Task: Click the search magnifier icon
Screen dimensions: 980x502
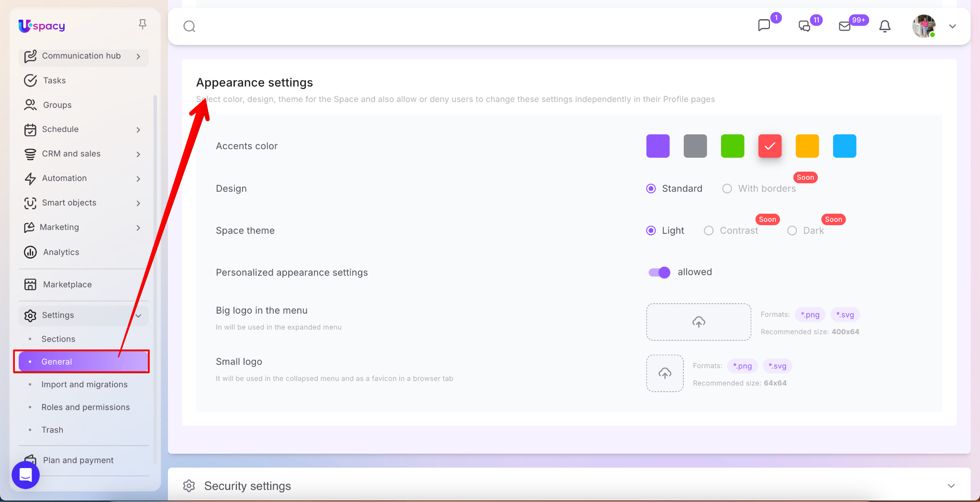Action: (189, 26)
